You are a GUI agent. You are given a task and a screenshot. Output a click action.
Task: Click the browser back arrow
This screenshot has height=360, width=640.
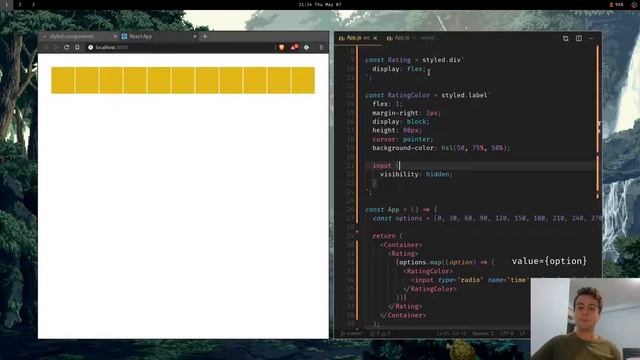(x=45, y=47)
